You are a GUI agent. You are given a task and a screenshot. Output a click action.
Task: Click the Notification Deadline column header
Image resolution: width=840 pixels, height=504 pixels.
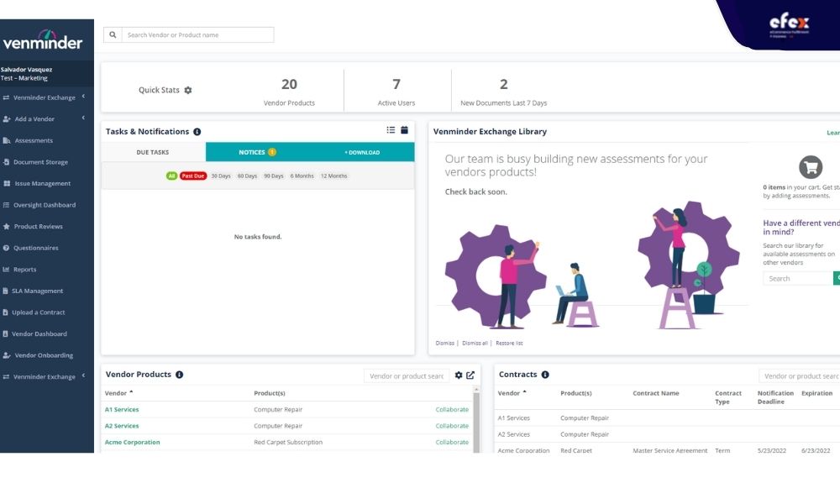click(x=775, y=397)
